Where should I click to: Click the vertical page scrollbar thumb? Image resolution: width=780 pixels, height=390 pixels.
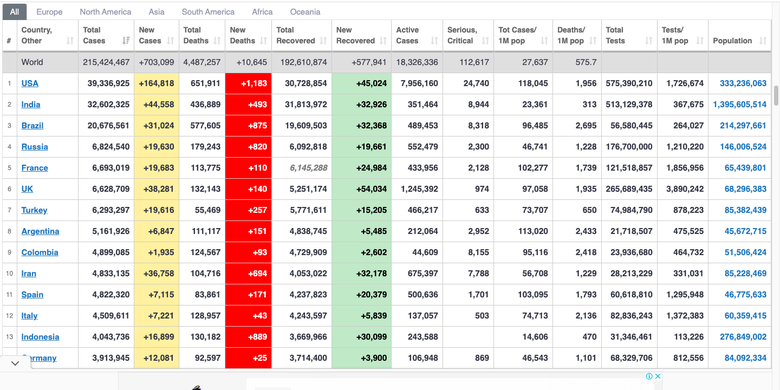coord(776,95)
